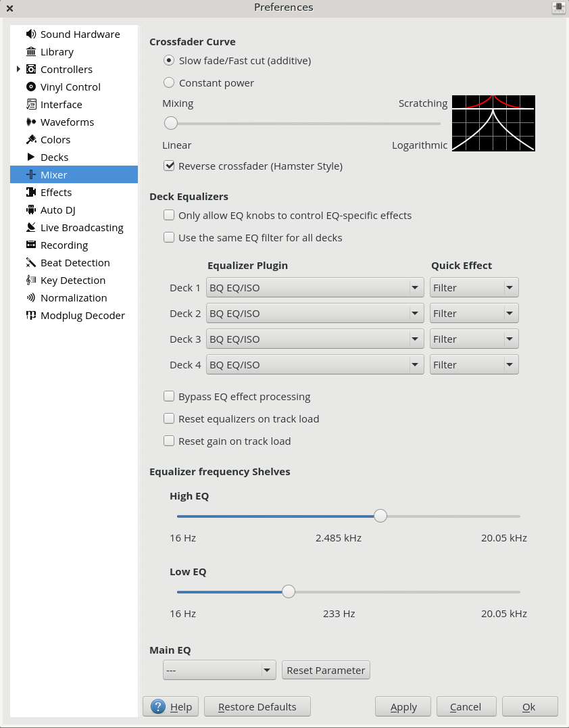This screenshot has height=728, width=569.
Task: Click the High EQ slider handle
Action: point(380,516)
